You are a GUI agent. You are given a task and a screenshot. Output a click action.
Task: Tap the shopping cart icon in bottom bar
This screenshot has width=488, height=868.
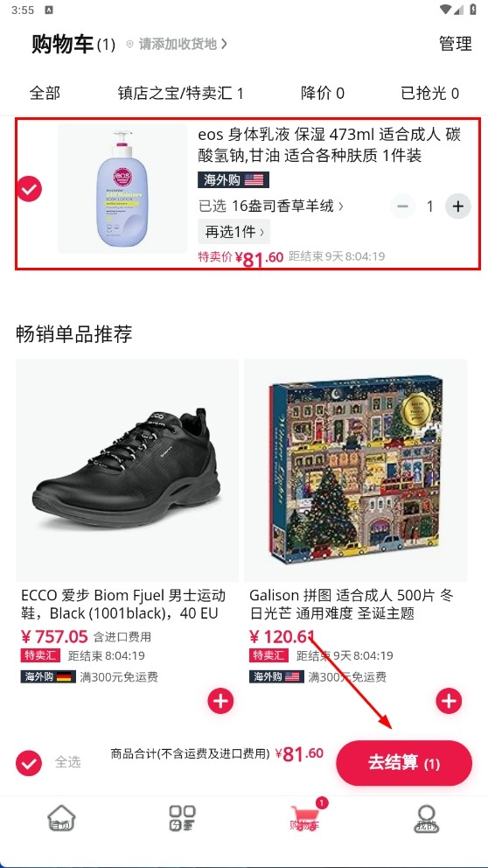(x=305, y=817)
